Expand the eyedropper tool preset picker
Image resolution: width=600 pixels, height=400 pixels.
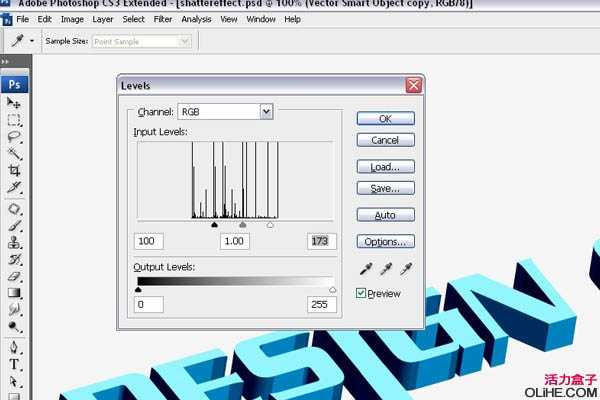coord(22,41)
